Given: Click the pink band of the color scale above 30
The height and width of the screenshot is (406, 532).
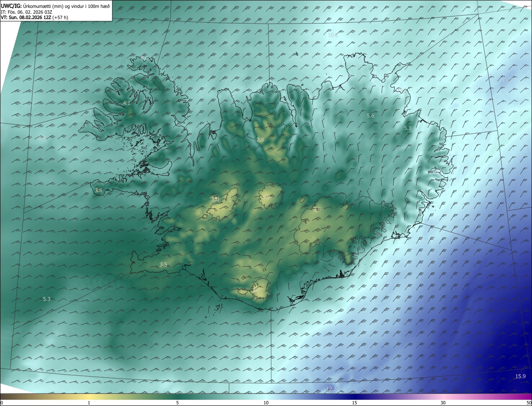Looking at the screenshot, I should [x=443, y=396].
